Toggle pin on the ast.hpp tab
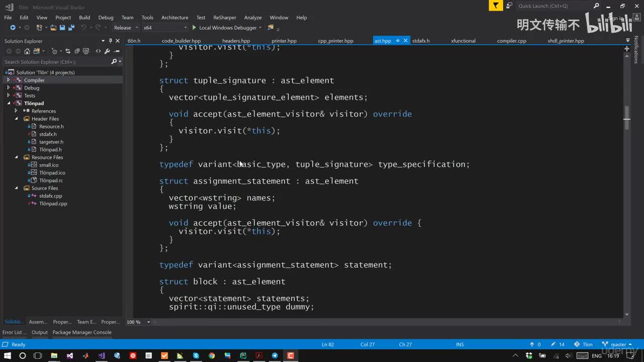The height and width of the screenshot is (362, 644). 397,41
